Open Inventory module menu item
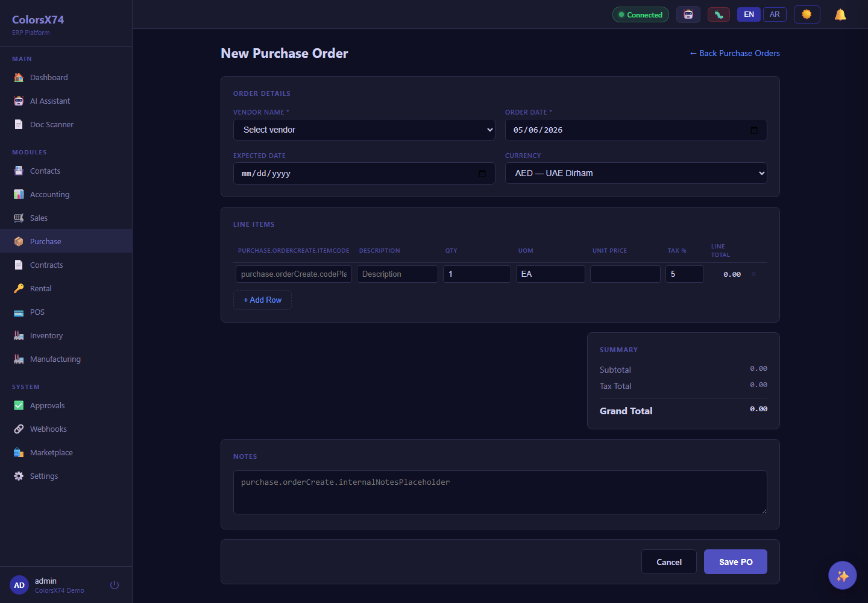 [x=66, y=336]
